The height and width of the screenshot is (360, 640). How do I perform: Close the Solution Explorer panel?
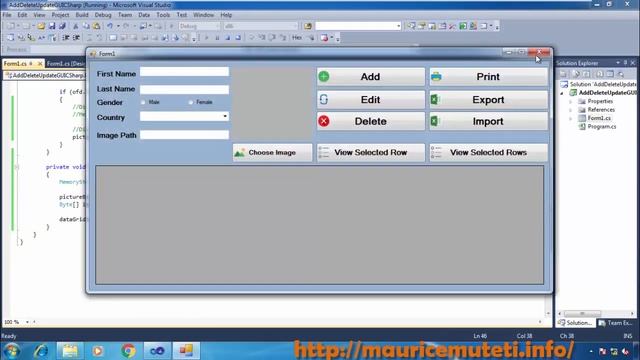coord(633,63)
